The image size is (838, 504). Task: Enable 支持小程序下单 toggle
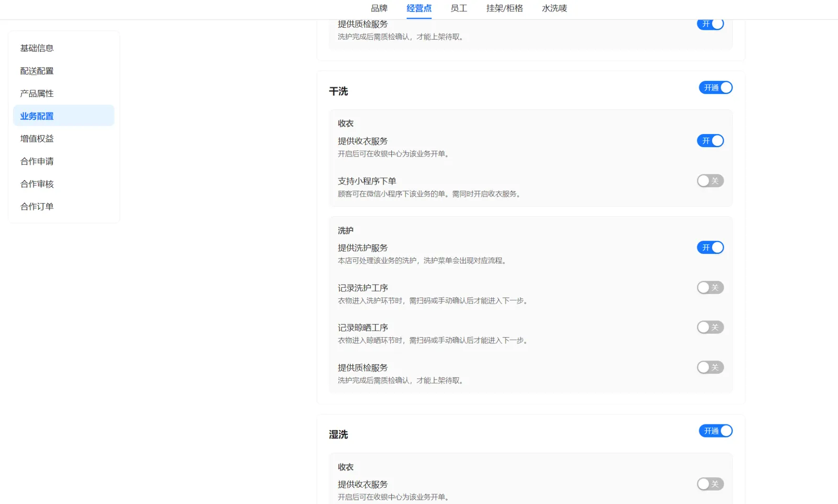(x=710, y=181)
